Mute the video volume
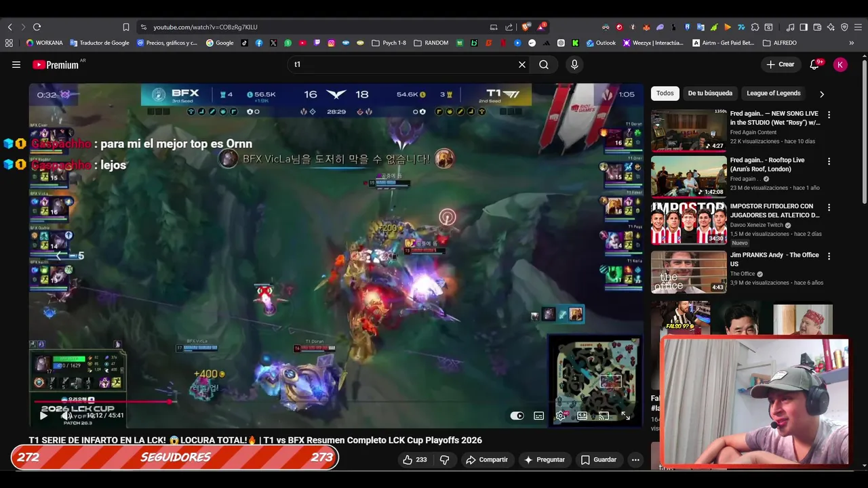The width and height of the screenshot is (868, 488). pos(66,415)
